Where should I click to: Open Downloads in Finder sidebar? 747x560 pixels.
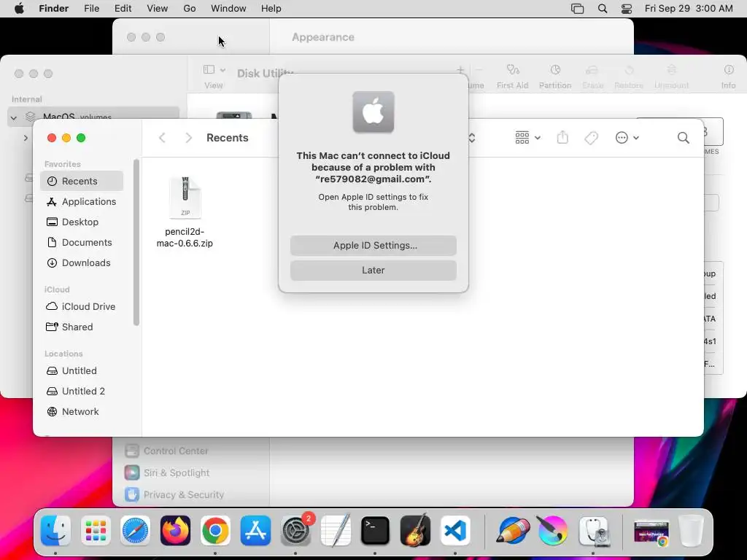tap(82, 262)
